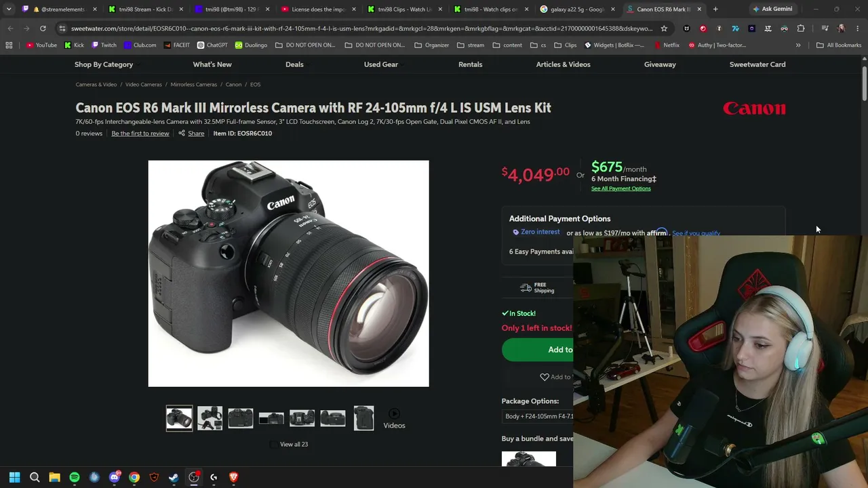The width and height of the screenshot is (868, 488).
Task: Open the What's New menu
Action: click(212, 64)
